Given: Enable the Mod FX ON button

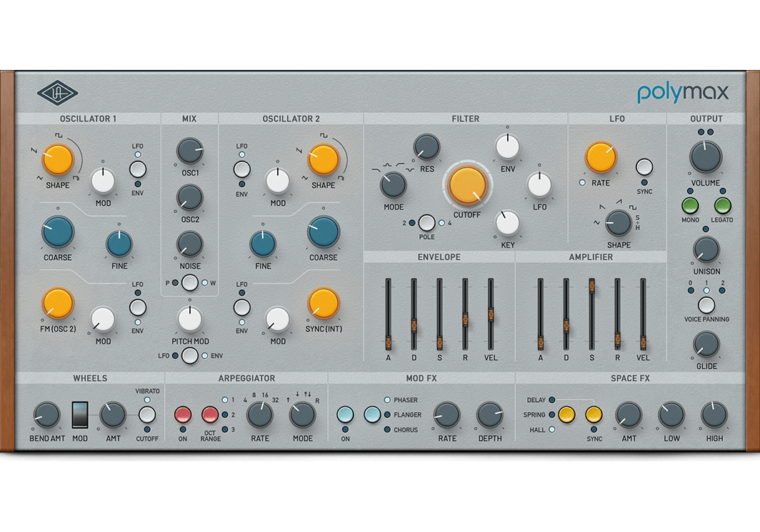Looking at the screenshot, I should point(345,415).
